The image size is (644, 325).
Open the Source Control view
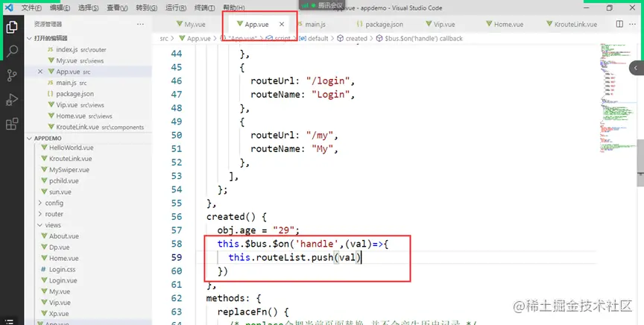point(12,75)
